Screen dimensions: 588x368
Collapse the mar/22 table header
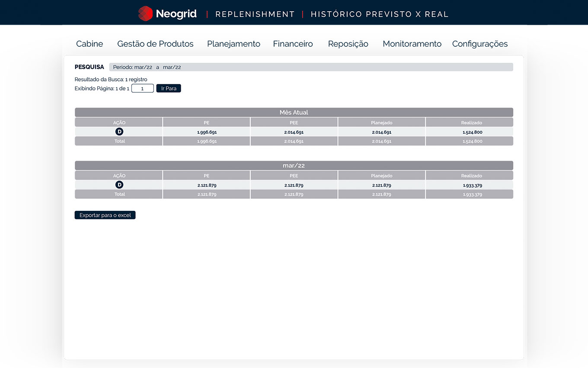tap(294, 165)
